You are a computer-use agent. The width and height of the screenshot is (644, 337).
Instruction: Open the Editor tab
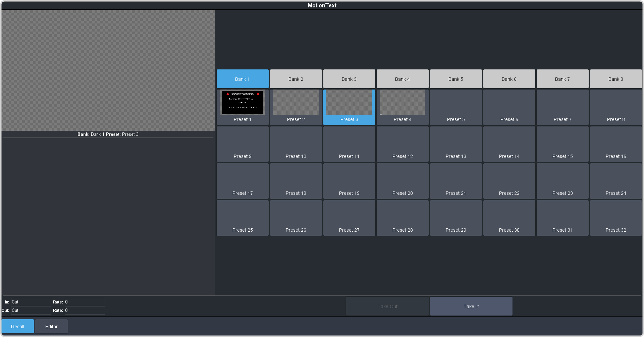pos(51,327)
